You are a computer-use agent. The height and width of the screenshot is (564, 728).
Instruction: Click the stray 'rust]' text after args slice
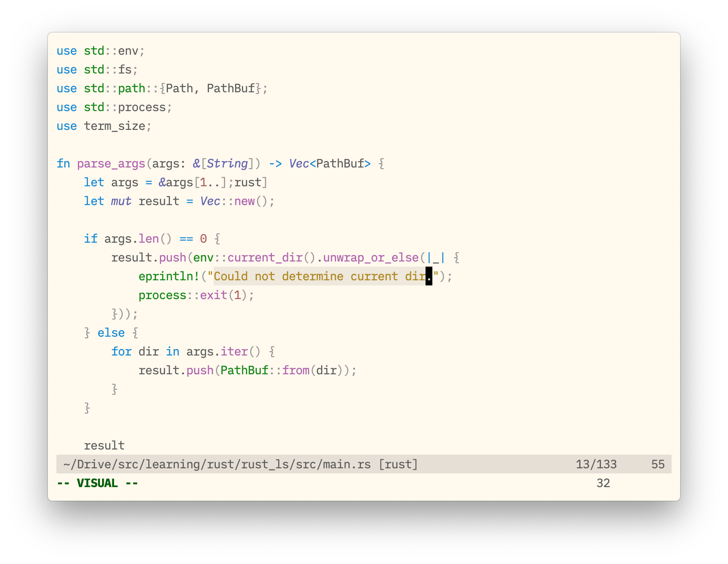(251, 182)
